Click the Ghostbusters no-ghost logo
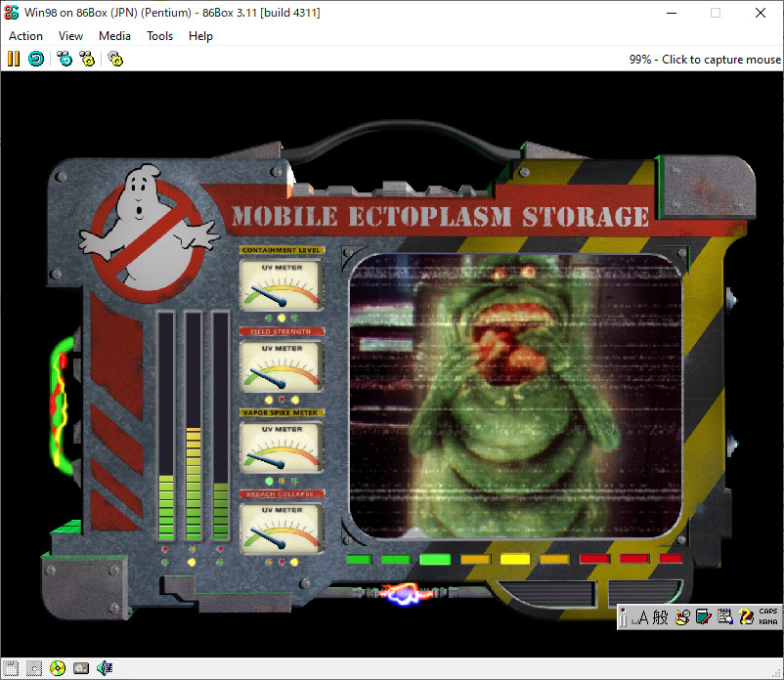Screen dimensions: 784x680 (x=149, y=234)
